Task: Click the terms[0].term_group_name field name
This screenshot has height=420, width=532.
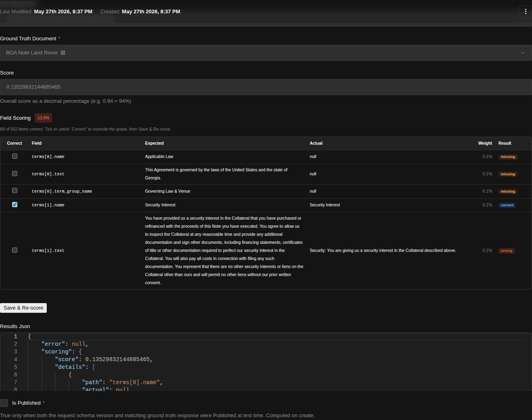Action: click(x=62, y=191)
